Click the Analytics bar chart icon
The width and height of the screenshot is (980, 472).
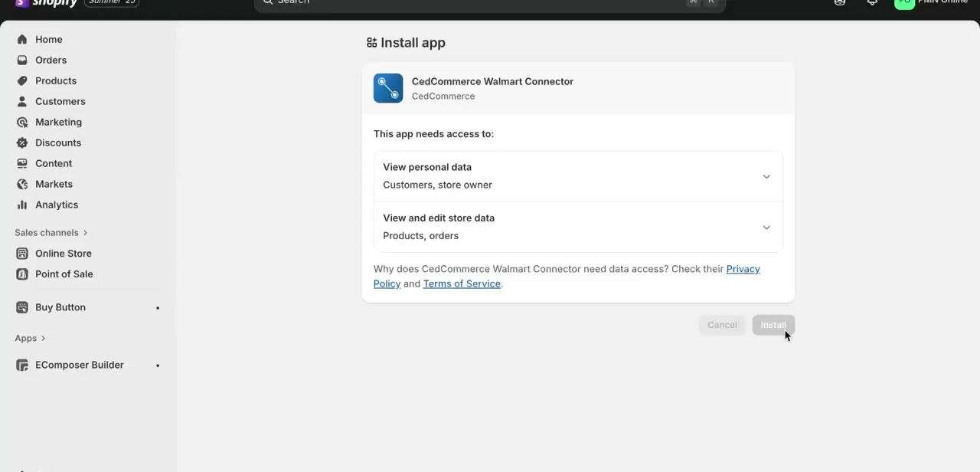[x=22, y=205]
